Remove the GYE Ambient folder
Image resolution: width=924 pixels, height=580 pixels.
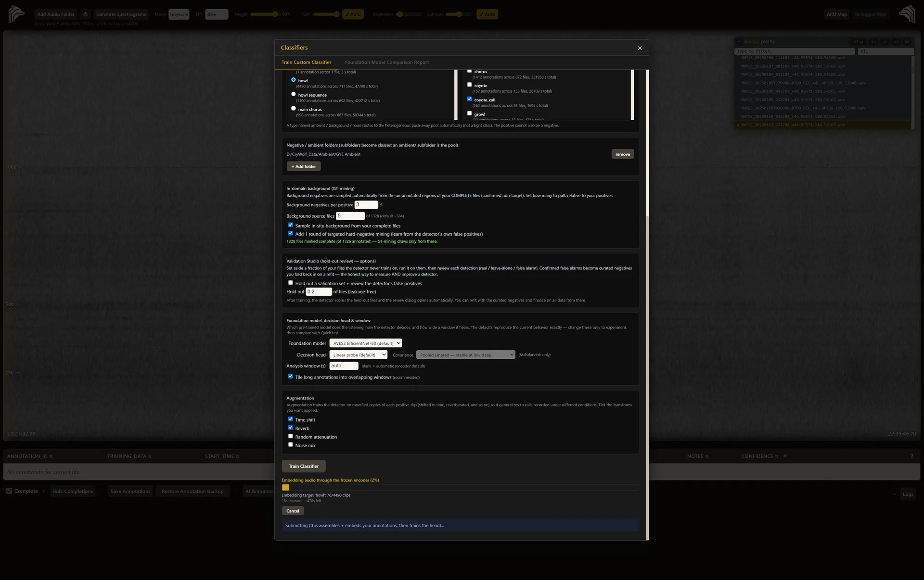623,154
